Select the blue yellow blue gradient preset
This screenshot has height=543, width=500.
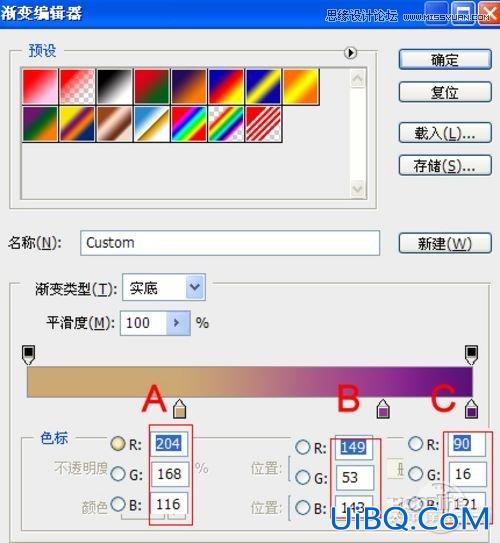click(264, 87)
